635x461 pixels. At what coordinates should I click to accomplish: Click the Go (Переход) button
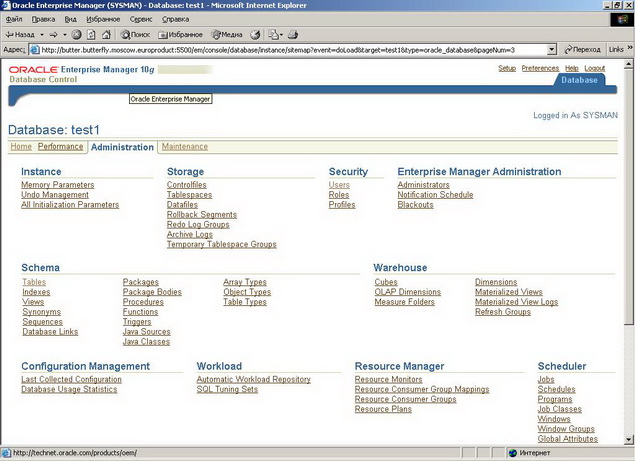[x=582, y=50]
